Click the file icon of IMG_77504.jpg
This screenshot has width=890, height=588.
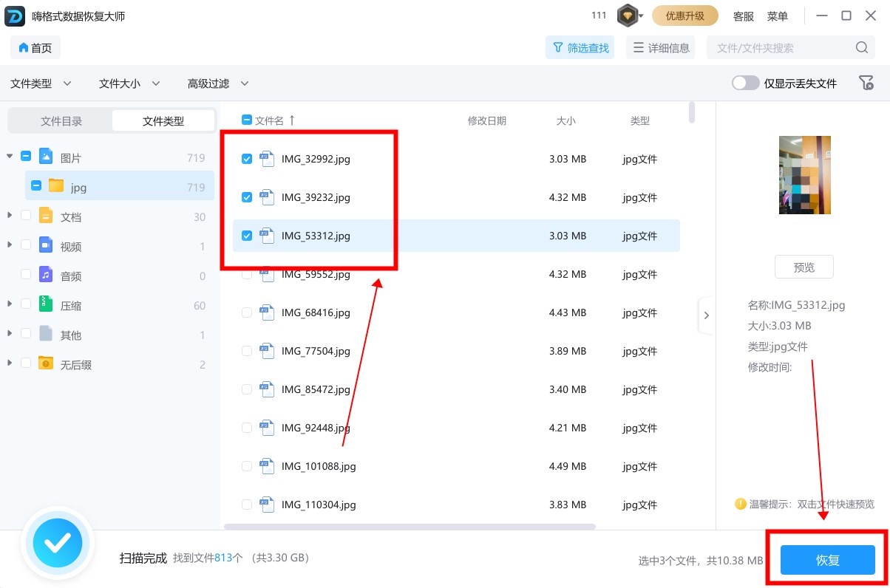coord(267,351)
